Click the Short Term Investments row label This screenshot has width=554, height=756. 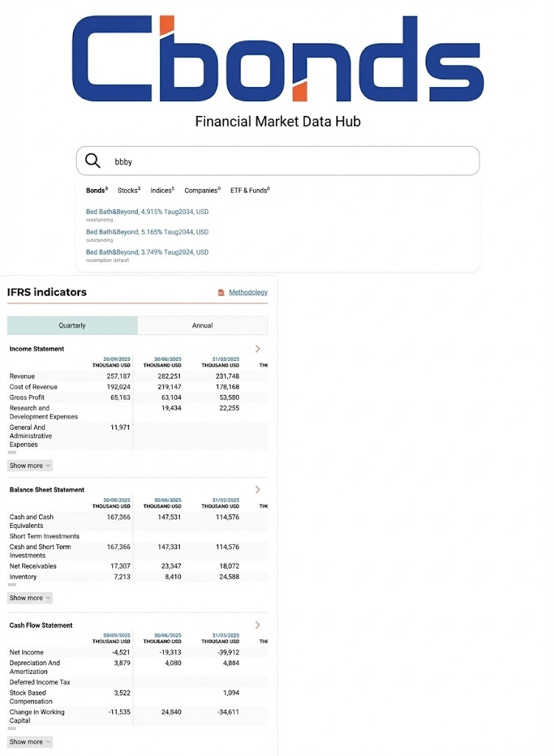(x=44, y=536)
